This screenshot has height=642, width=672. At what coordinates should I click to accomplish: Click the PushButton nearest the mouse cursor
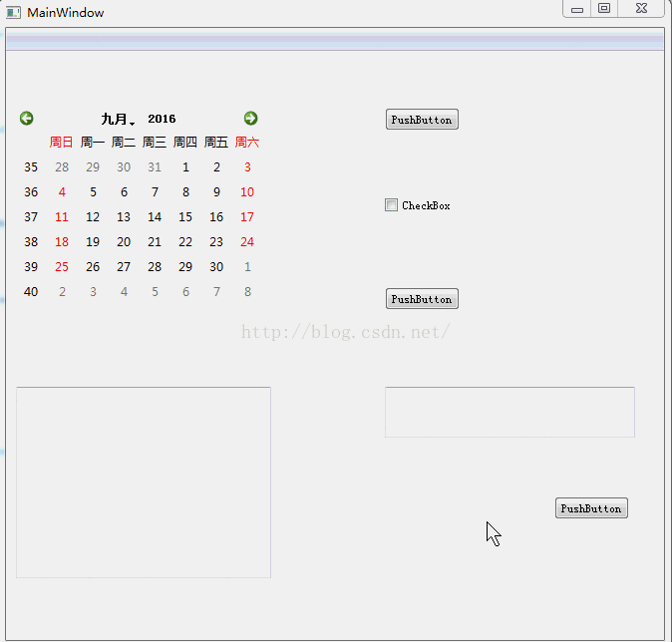(x=591, y=508)
